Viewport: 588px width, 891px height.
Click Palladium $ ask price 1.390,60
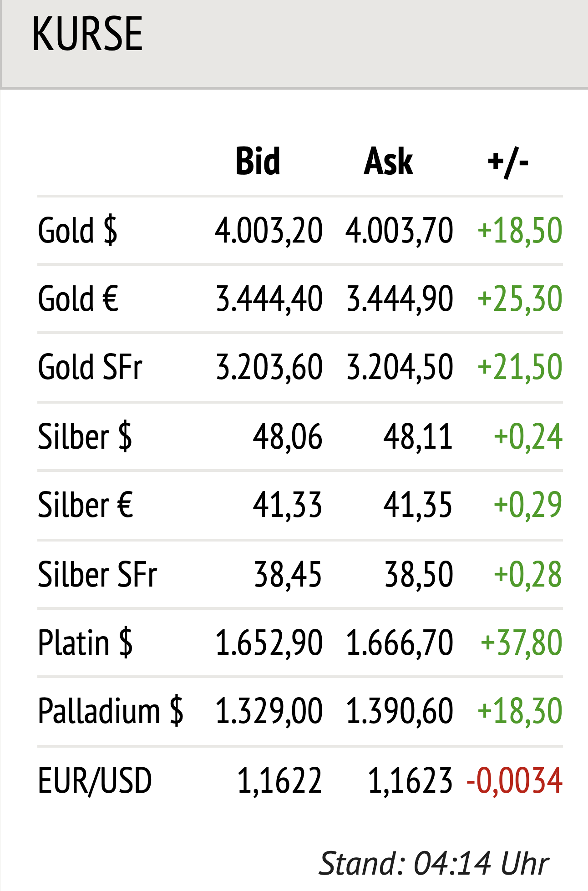pos(400,711)
